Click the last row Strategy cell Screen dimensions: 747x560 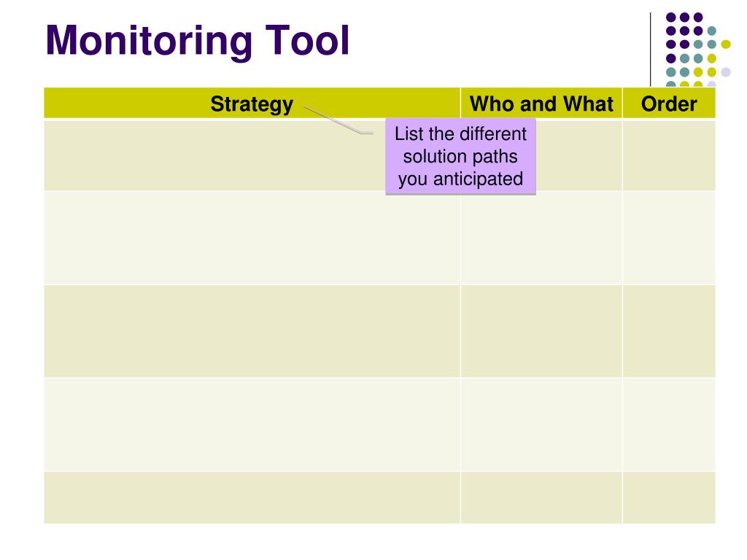tap(252, 497)
